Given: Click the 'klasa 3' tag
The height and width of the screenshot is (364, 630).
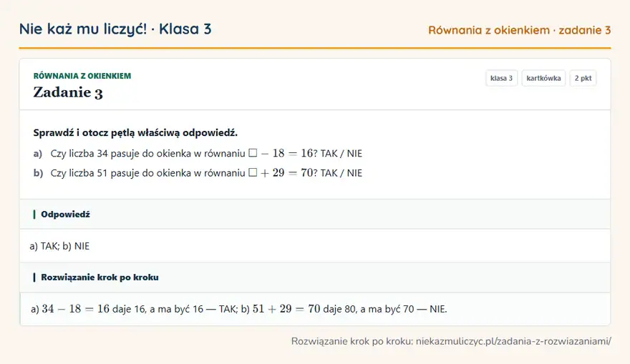Looking at the screenshot, I should (501, 78).
